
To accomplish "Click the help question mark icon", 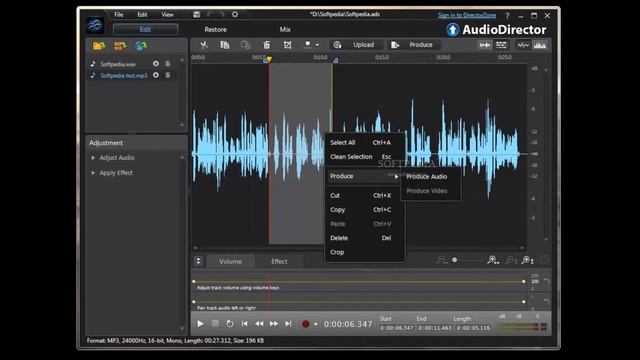I will point(507,16).
